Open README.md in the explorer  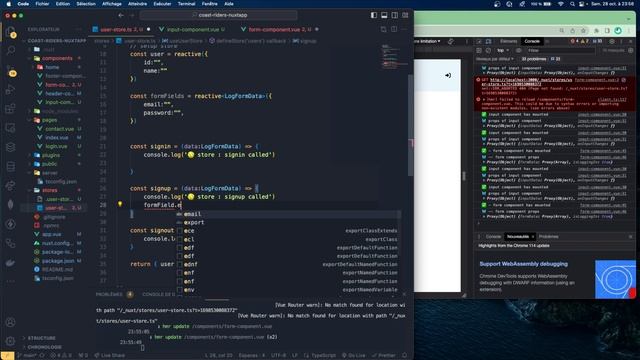58,269
